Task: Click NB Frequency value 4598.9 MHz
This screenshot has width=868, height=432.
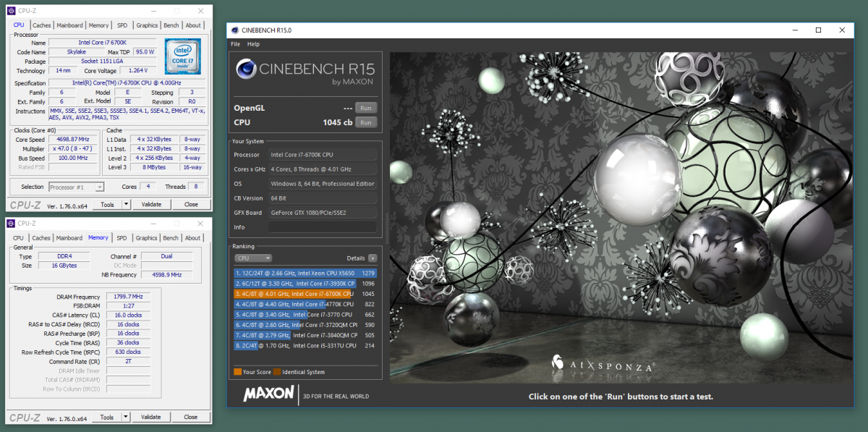Action: pos(166,275)
